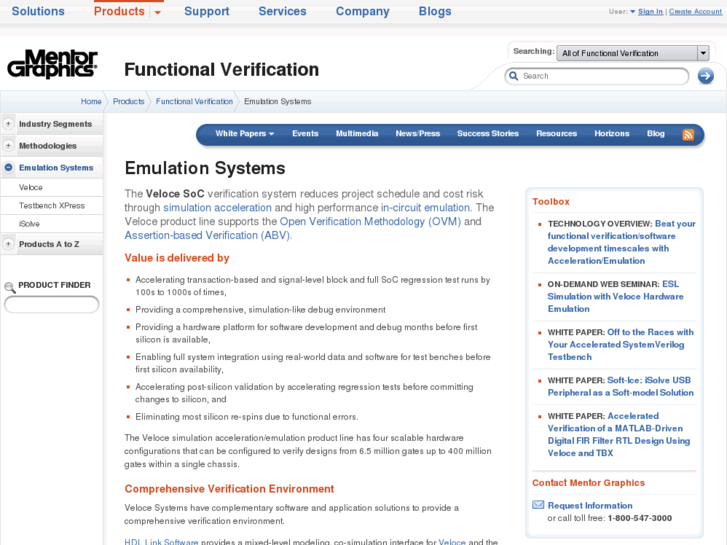Open the Assertion-based Verification (ABV) link
The image size is (727, 545).
tap(207, 235)
